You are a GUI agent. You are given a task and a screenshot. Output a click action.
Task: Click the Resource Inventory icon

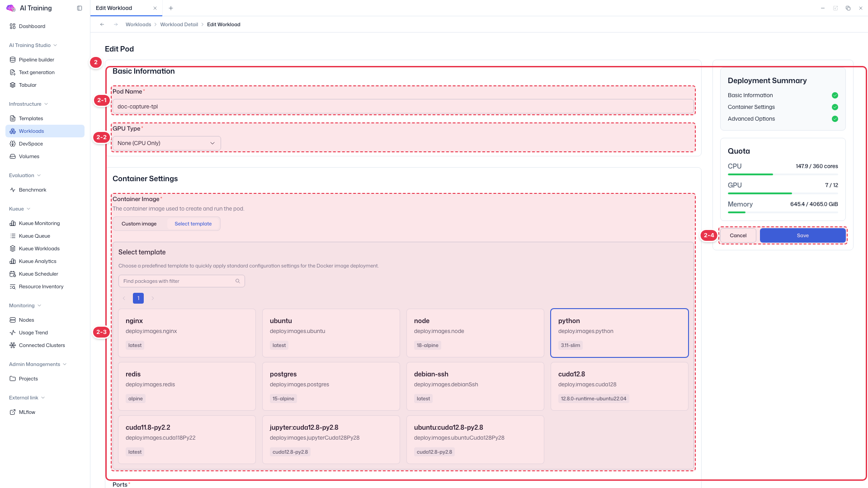click(13, 286)
